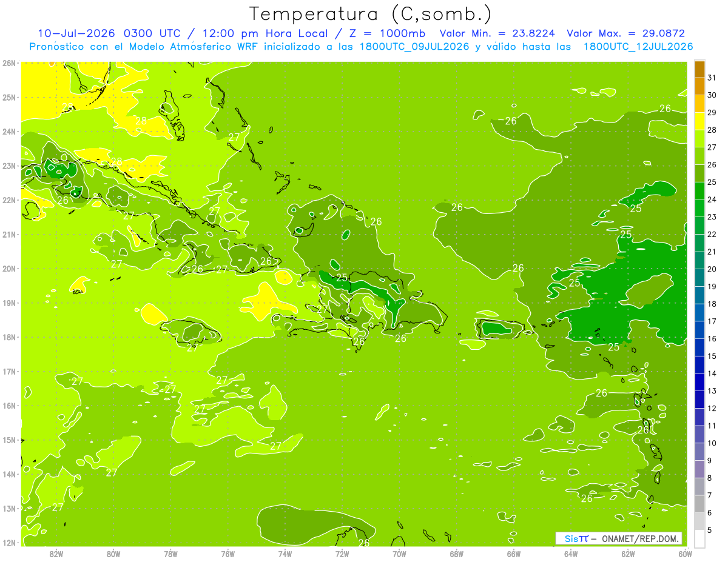The height and width of the screenshot is (562, 728).
Task: Select the purple 9–10 color bar swatch
Action: tap(699, 452)
